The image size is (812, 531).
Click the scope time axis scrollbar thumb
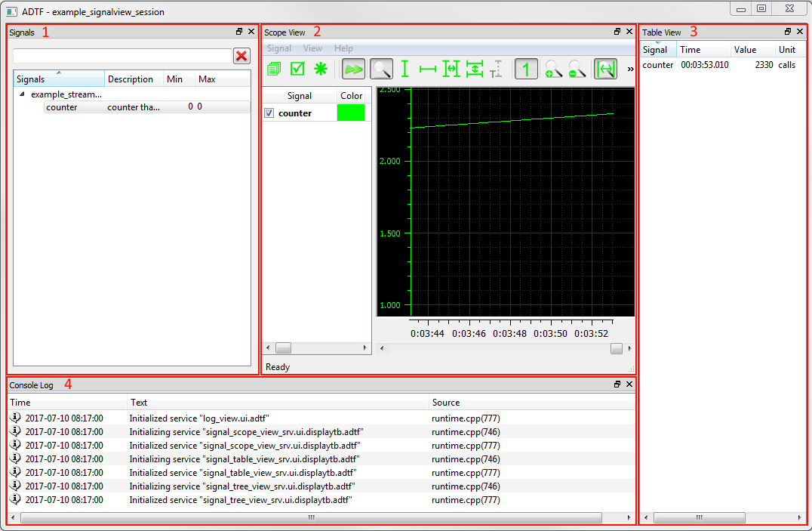click(x=617, y=348)
